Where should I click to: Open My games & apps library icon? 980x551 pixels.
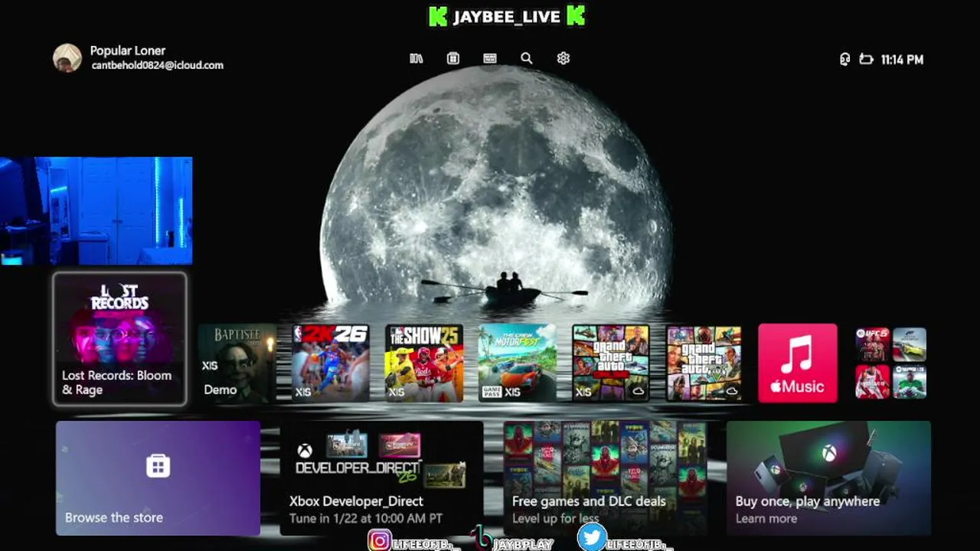click(x=416, y=58)
